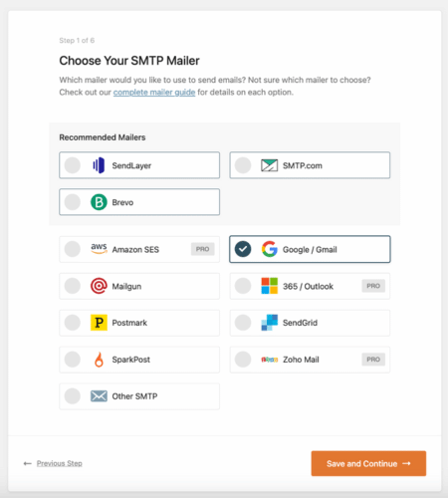Go back via Previous Step link
The width and height of the screenshot is (448, 498).
point(60,463)
